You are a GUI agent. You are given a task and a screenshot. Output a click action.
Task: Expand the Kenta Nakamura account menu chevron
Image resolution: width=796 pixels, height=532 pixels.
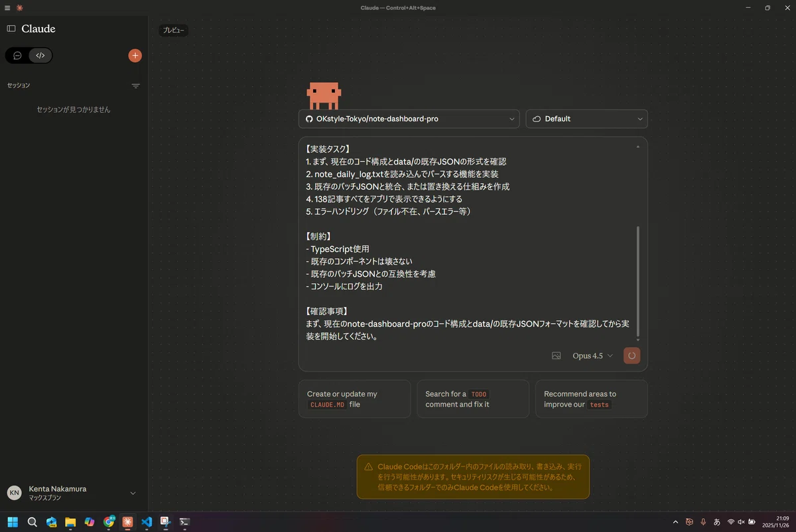click(133, 493)
